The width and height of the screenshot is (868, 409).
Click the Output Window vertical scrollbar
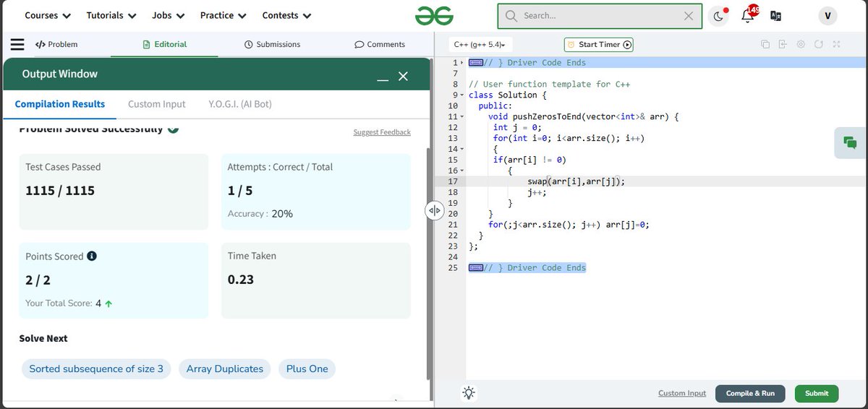click(x=428, y=264)
